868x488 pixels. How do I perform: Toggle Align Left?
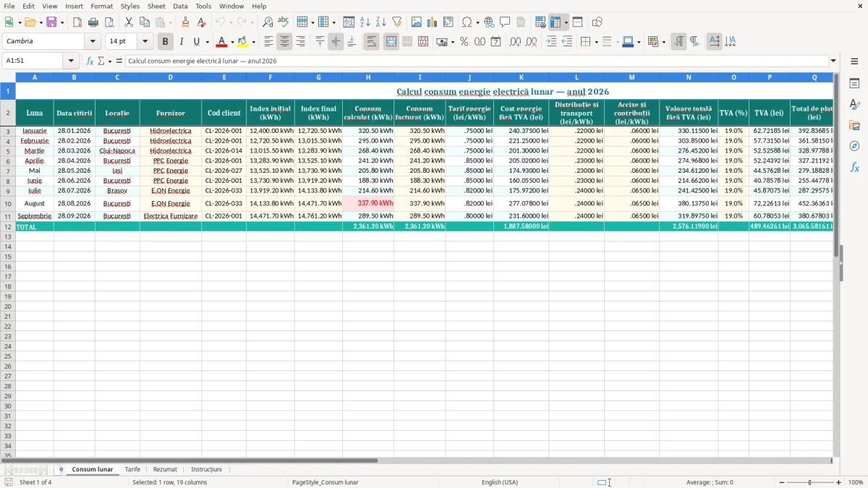click(x=268, y=42)
